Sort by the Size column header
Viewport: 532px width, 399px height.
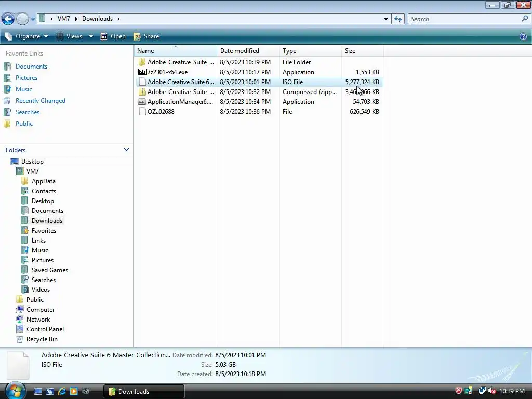click(362, 51)
